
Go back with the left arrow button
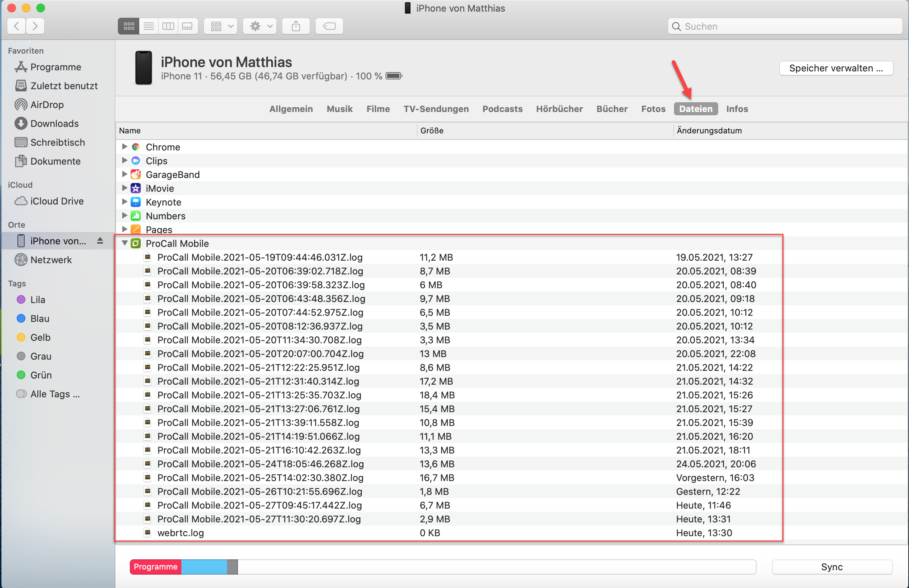(16, 26)
